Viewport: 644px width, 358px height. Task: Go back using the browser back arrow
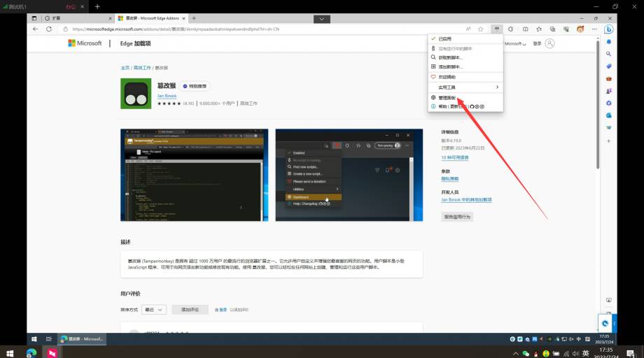(35, 29)
